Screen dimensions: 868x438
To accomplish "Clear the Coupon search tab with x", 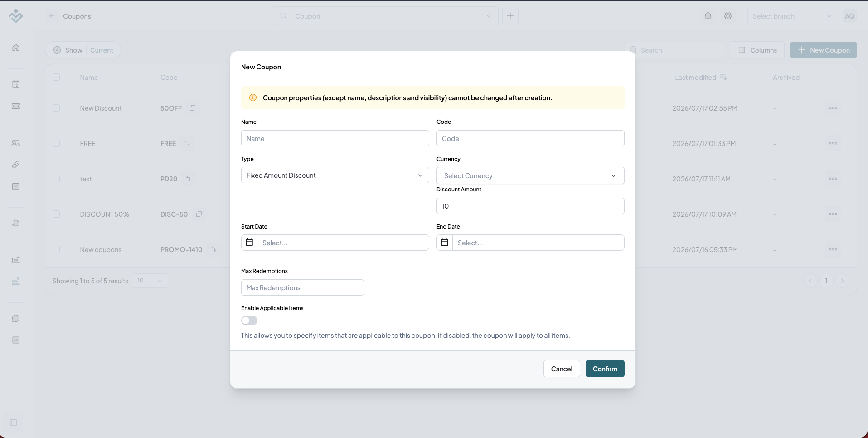I will tap(488, 16).
